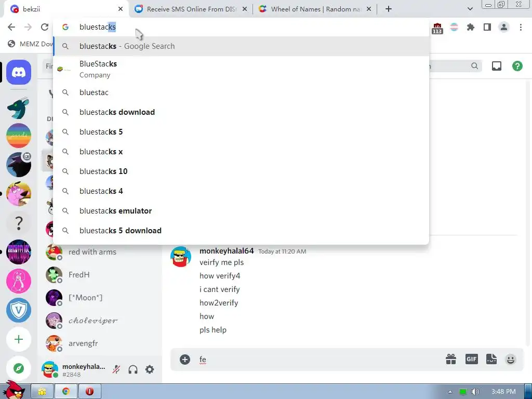Open the teal dragon server icon
Screen dimensions: 532x399
point(19,108)
